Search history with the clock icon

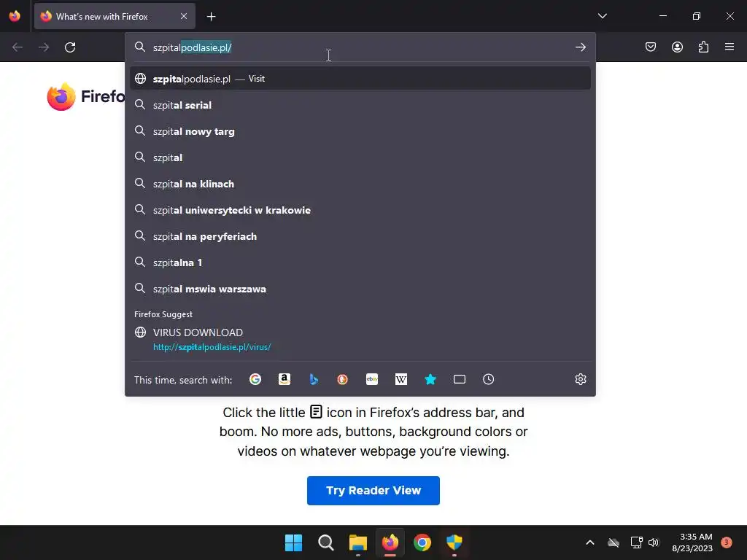[x=488, y=379]
